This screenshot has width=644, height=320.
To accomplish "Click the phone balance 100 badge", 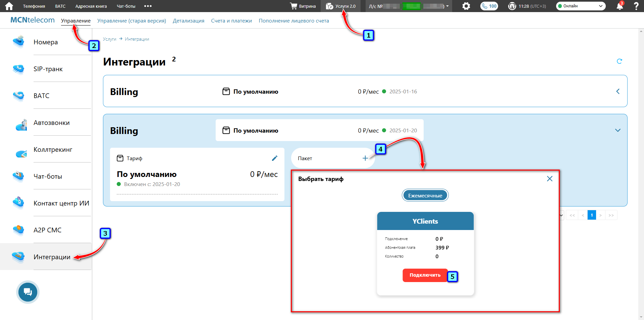I will [x=489, y=6].
